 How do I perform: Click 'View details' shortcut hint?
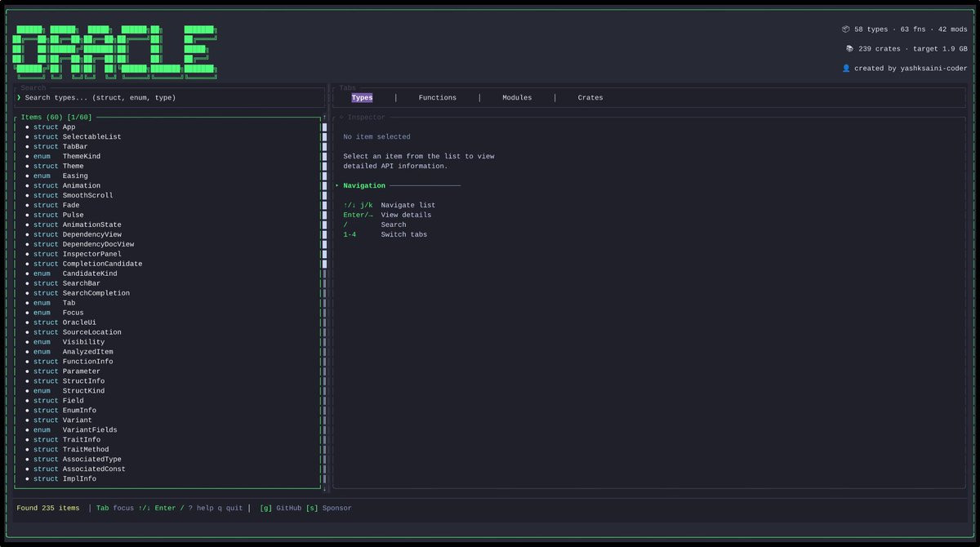click(406, 216)
